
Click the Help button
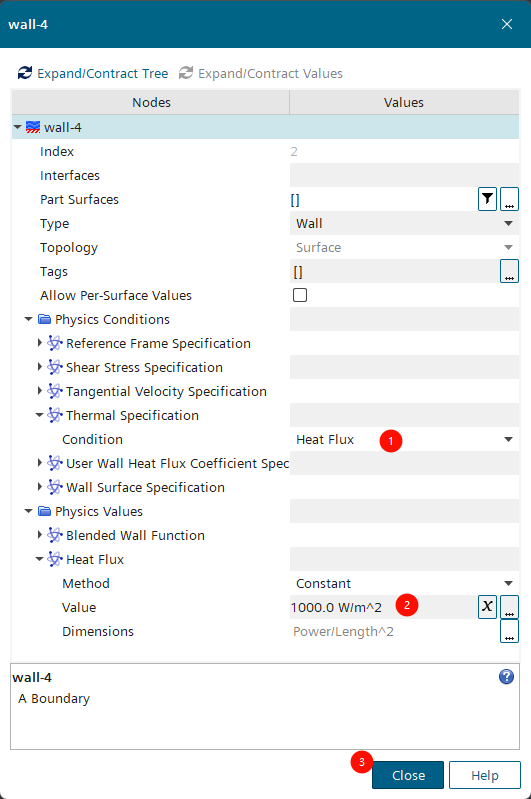click(x=485, y=775)
